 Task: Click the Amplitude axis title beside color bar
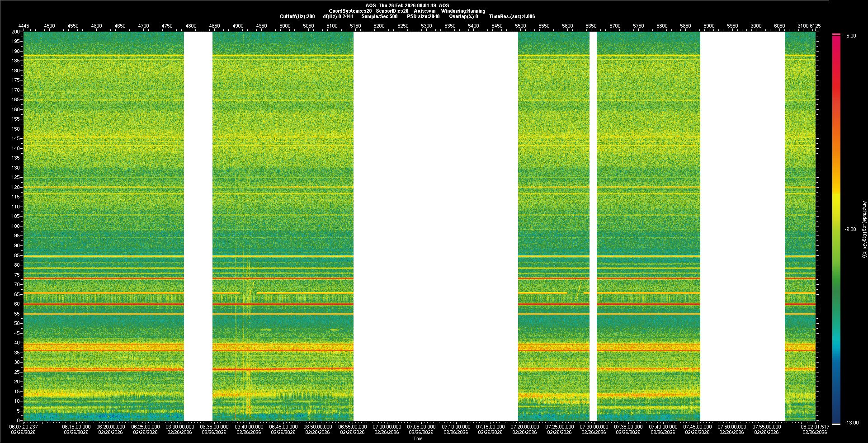coord(864,229)
